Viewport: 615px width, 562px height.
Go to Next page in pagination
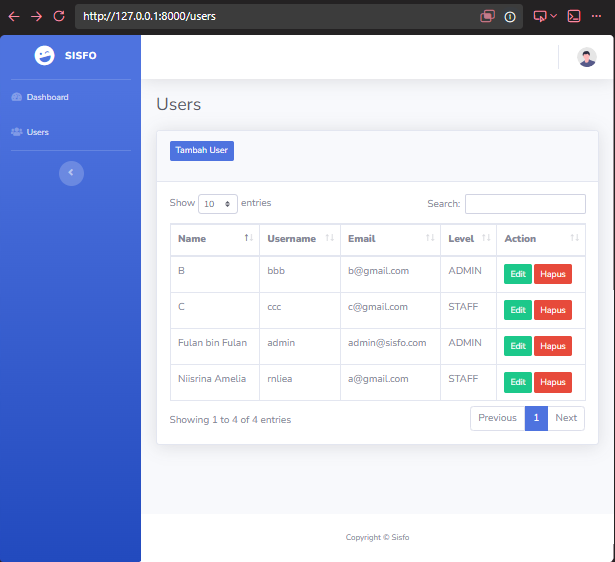pyautogui.click(x=566, y=418)
